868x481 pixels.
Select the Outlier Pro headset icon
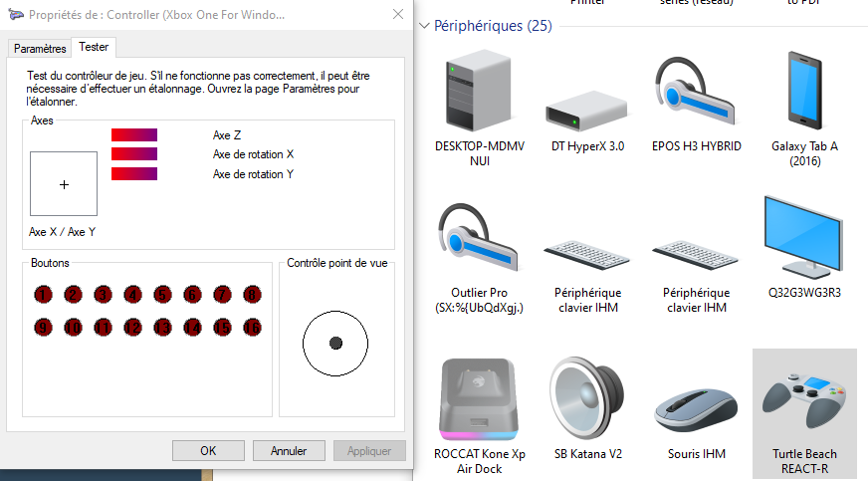[x=478, y=237]
